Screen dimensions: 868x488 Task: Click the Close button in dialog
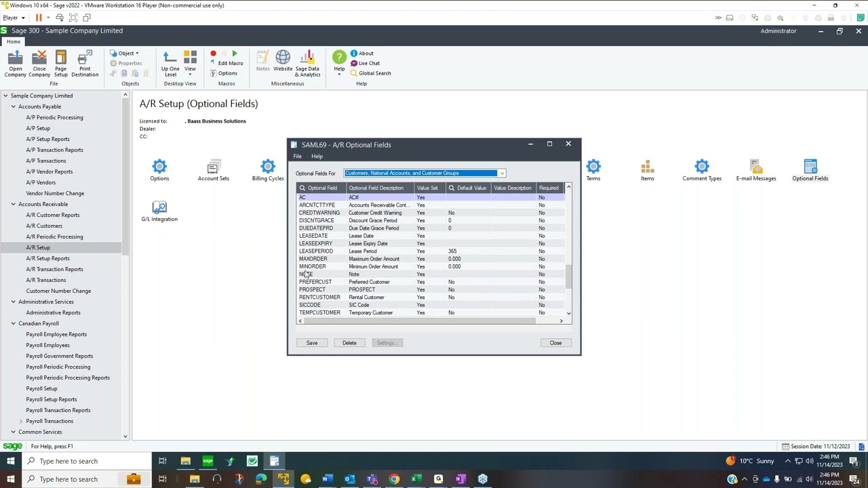(555, 343)
